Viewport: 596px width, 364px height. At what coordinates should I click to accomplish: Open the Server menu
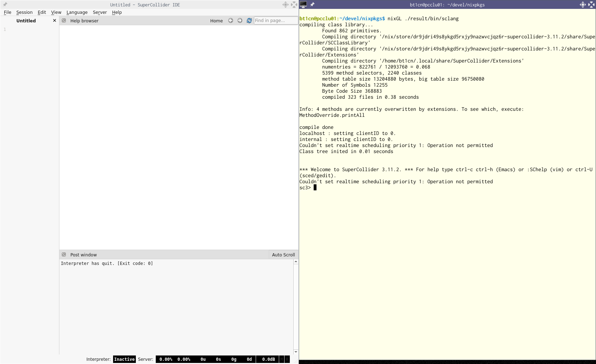pyautogui.click(x=100, y=12)
